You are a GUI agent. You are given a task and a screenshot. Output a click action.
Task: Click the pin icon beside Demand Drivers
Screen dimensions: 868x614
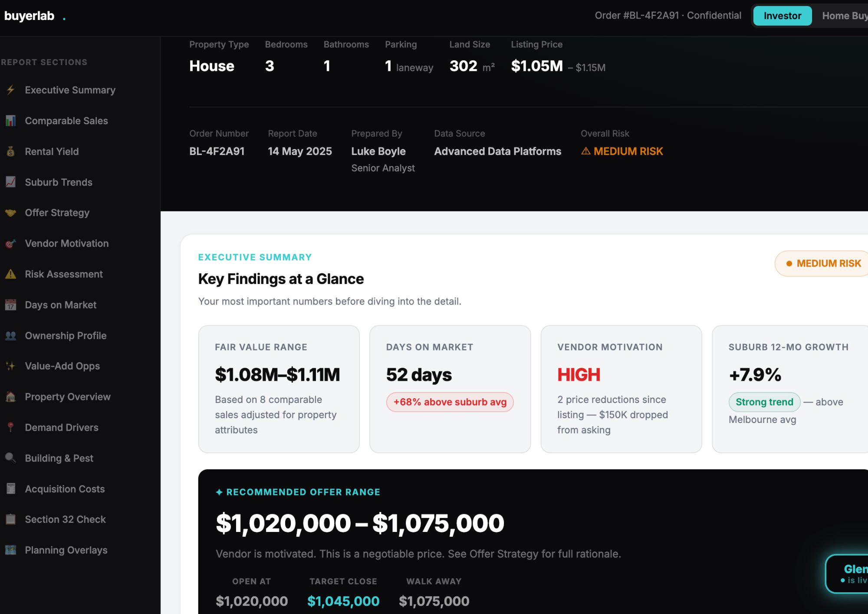11,427
